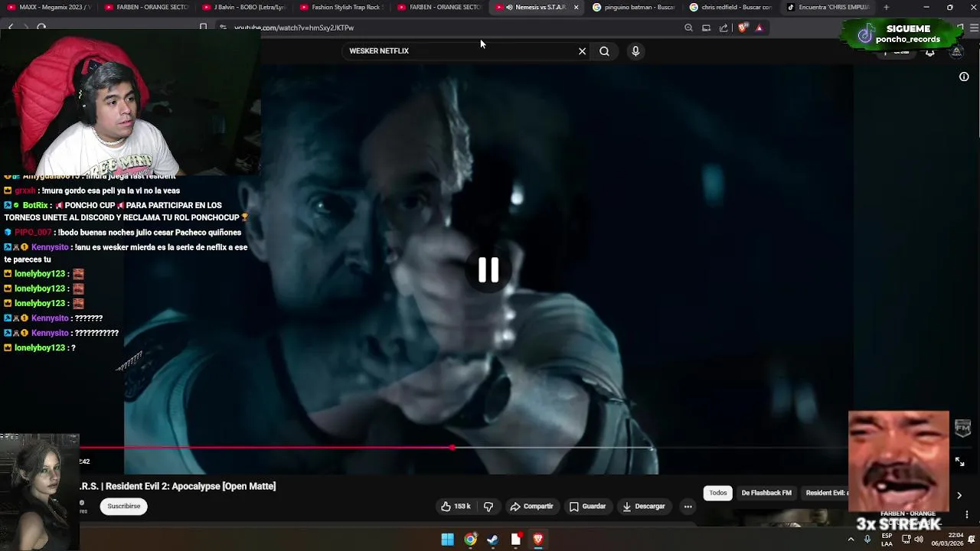Click the zoom magnifier icon in address bar
The image size is (980, 551).
click(688, 28)
